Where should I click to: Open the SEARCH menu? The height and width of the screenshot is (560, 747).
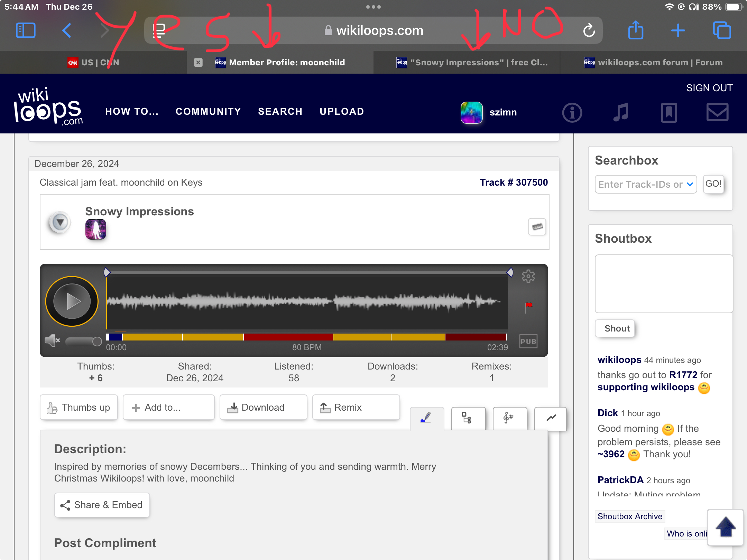tap(280, 111)
